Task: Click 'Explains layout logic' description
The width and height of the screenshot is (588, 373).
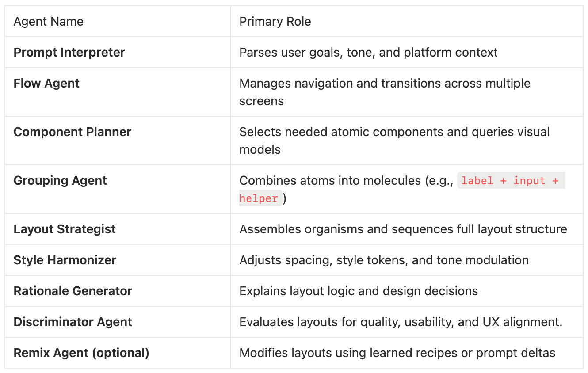Action: 359,291
